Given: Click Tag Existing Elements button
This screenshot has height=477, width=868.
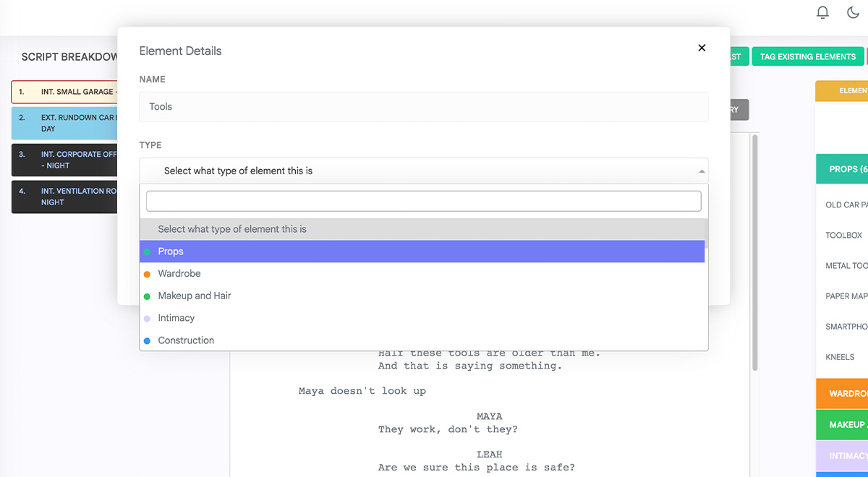Looking at the screenshot, I should pos(808,56).
